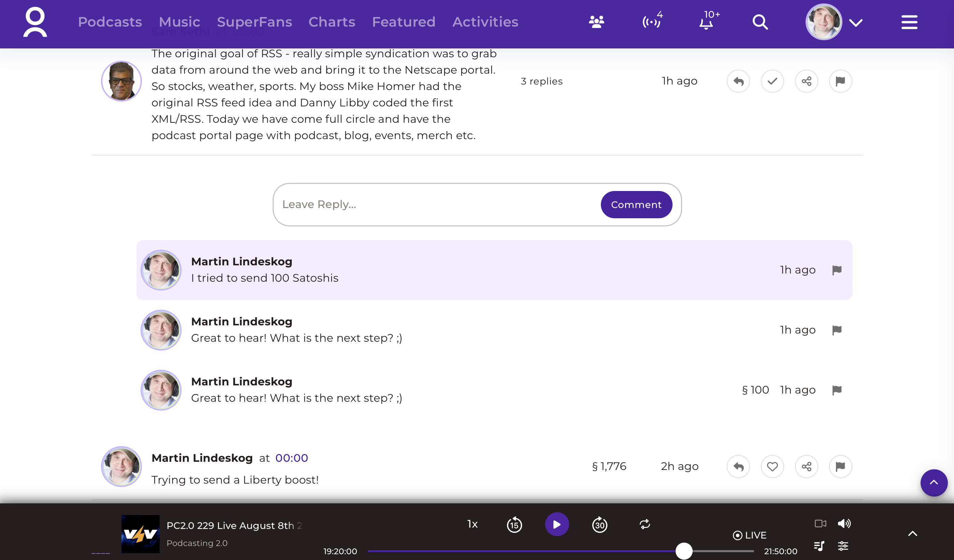Viewport: 954px width, 560px height.
Task: Open the hamburger menu
Action: [x=909, y=22]
